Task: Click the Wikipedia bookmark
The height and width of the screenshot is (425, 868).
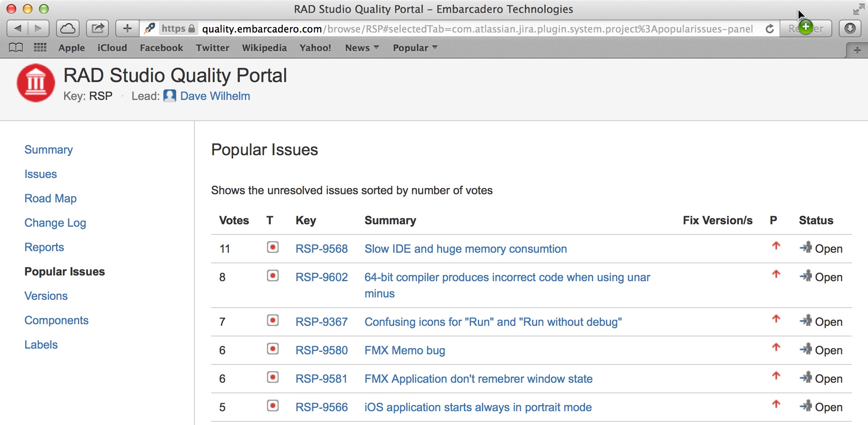Action: click(264, 48)
